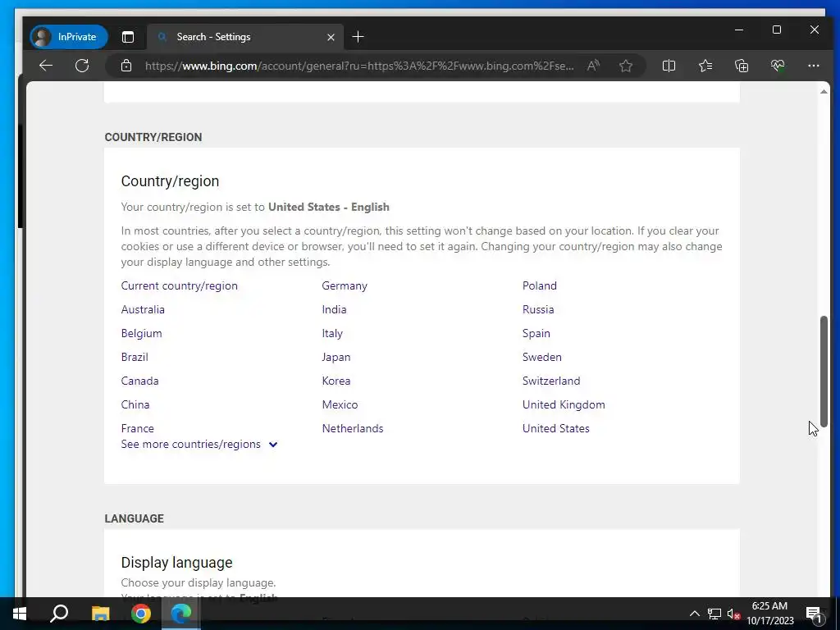The height and width of the screenshot is (630, 840).
Task: View site information lock icon
Action: pyautogui.click(x=126, y=66)
